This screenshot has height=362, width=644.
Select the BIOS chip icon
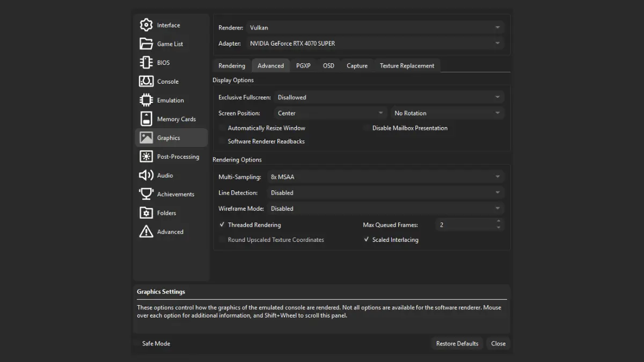[x=146, y=63]
